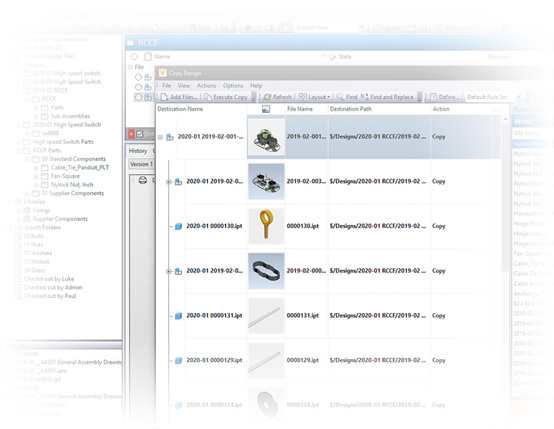The width and height of the screenshot is (554, 429).
Task: Open Checked out by Luke search folder
Action: tap(49, 279)
